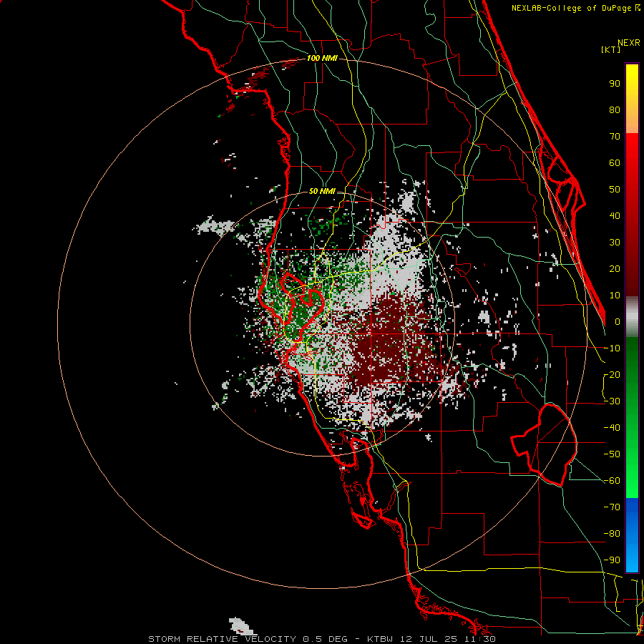
Task: Click the "NEXLAB-College of DuPage" header text
Action: 571,8
